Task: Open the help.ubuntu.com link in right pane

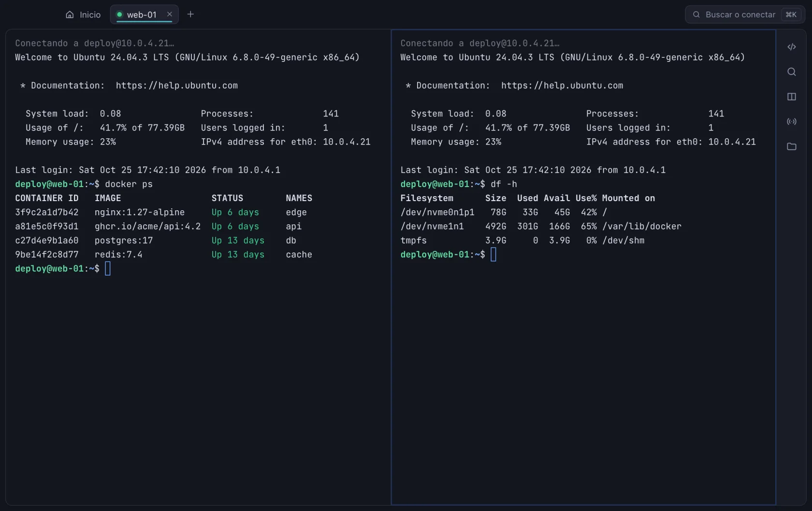Action: [562, 86]
